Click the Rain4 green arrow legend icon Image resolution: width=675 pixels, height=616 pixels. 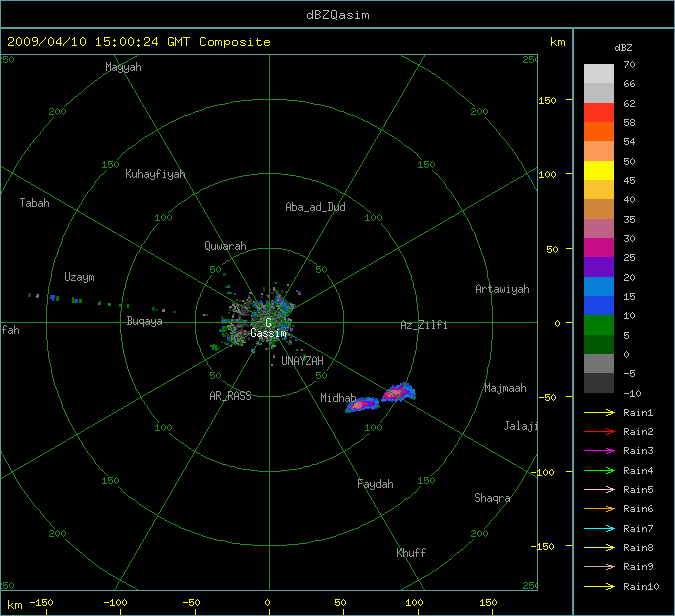[599, 471]
